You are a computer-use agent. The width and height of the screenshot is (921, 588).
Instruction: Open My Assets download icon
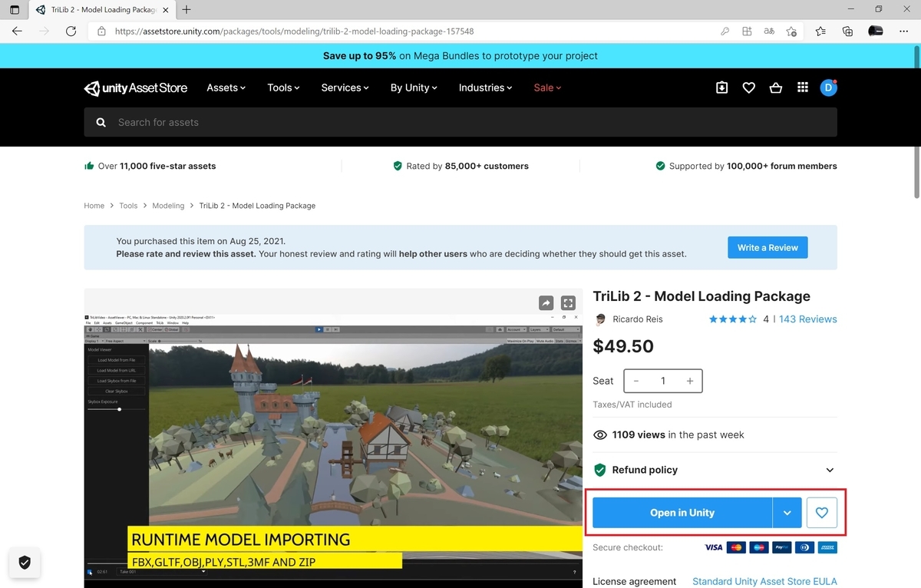click(x=721, y=88)
